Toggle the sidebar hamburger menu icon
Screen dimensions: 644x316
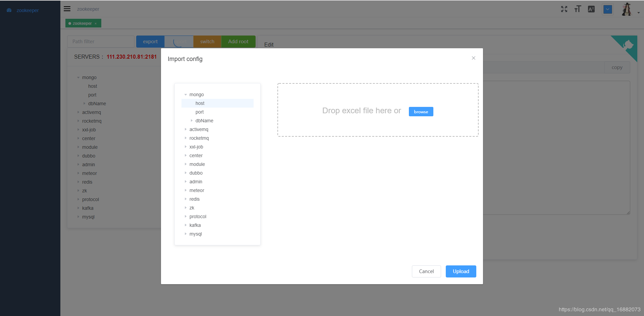67,9
